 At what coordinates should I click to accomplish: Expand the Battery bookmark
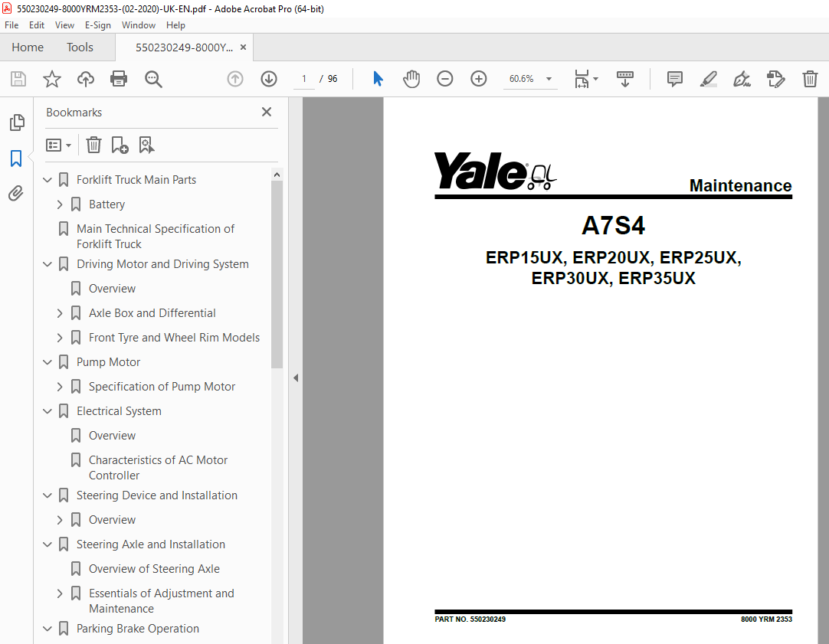point(60,204)
